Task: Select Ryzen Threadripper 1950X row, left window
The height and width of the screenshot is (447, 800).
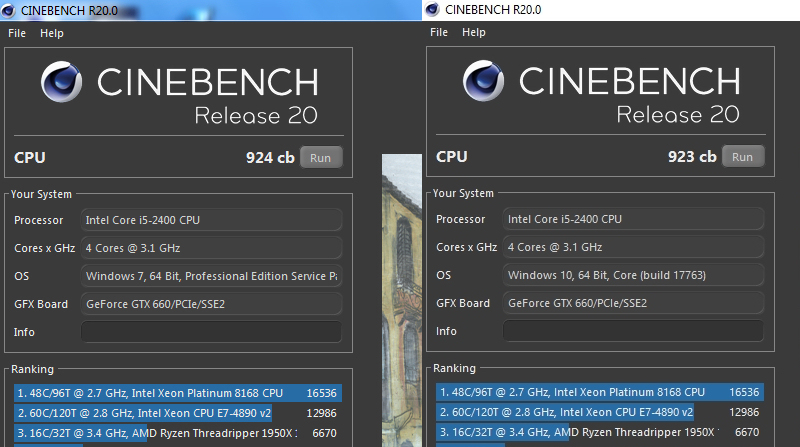Action: click(x=178, y=433)
